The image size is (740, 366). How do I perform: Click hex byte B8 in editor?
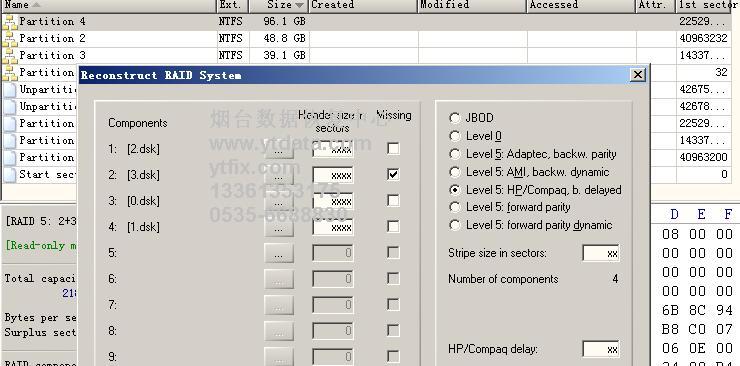pos(670,329)
